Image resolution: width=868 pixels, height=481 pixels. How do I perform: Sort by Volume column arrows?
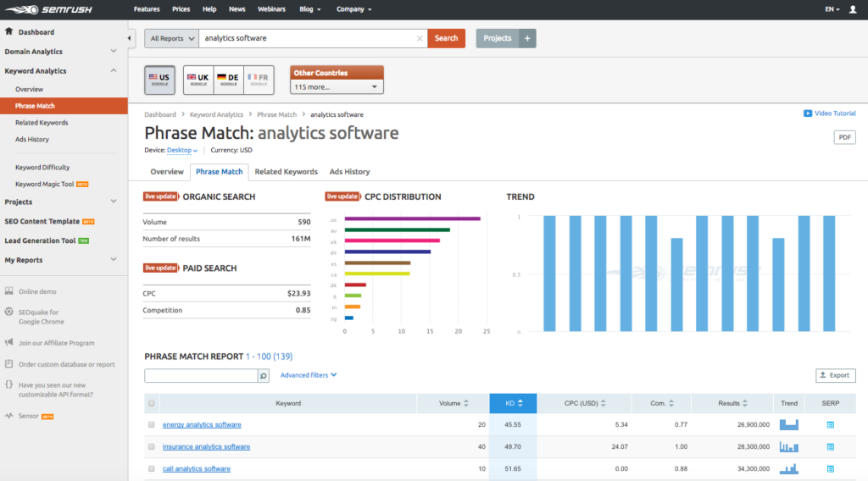466,404
